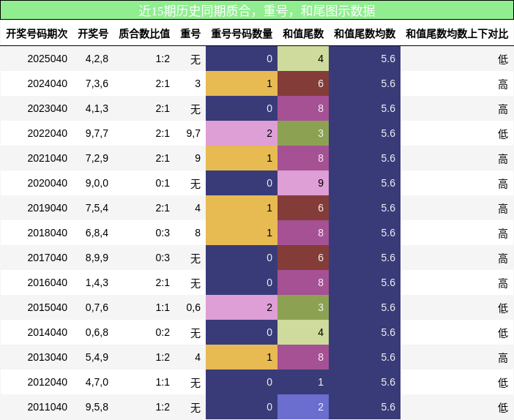Viewport: 514px width, 420px height.
Task: Click draw number 0,7,6
Action: [x=97, y=307]
